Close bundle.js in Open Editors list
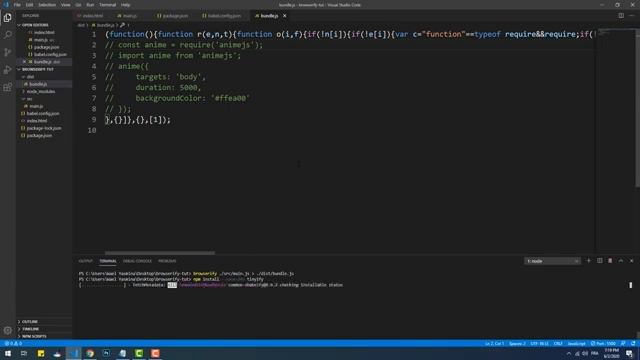Screen dimensions: 640x360 pos(24,62)
